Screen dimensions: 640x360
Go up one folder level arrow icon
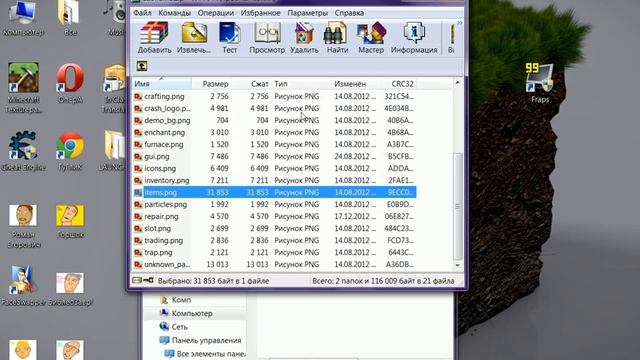(x=142, y=66)
